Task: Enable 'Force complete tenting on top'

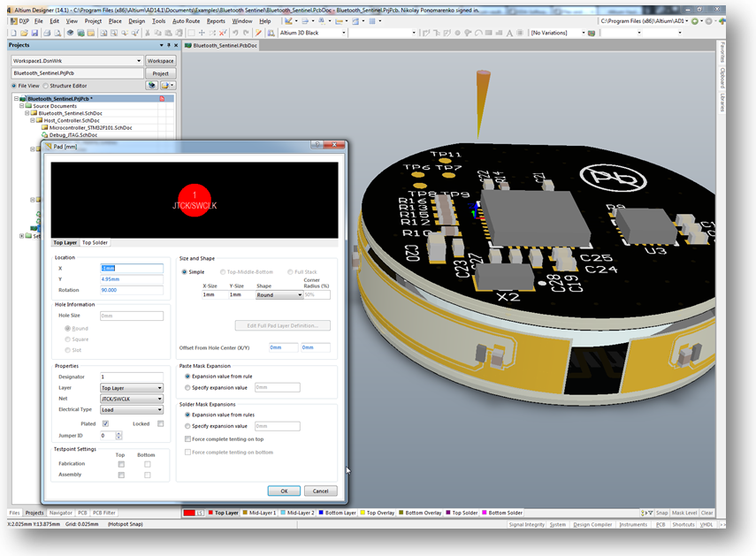Action: [188, 439]
